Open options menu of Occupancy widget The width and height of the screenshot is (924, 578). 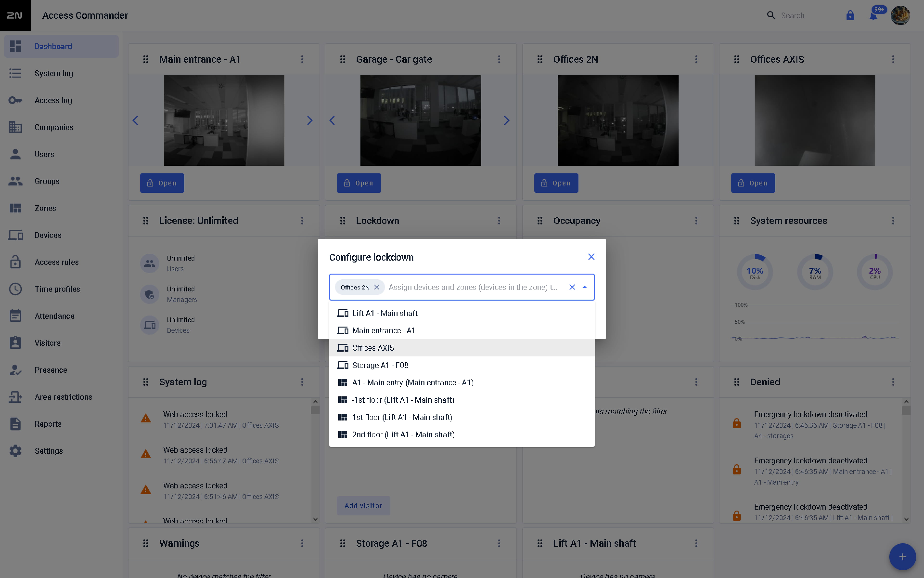(696, 221)
